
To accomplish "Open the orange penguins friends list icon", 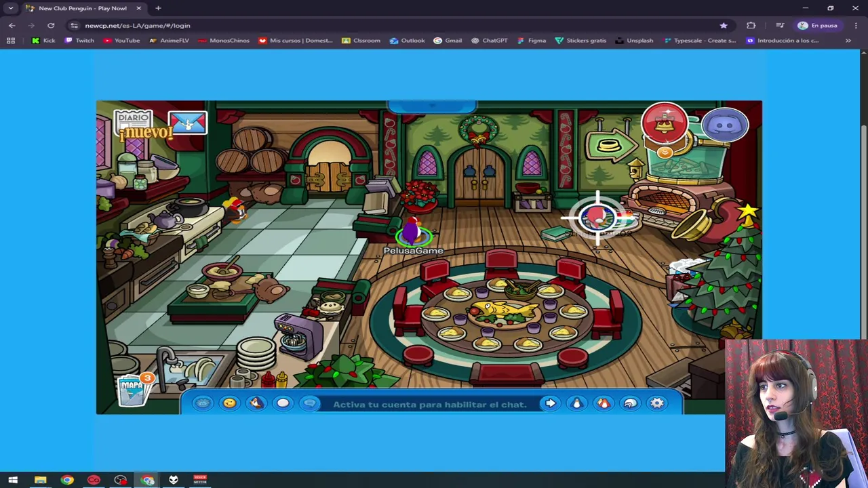I will point(604,403).
